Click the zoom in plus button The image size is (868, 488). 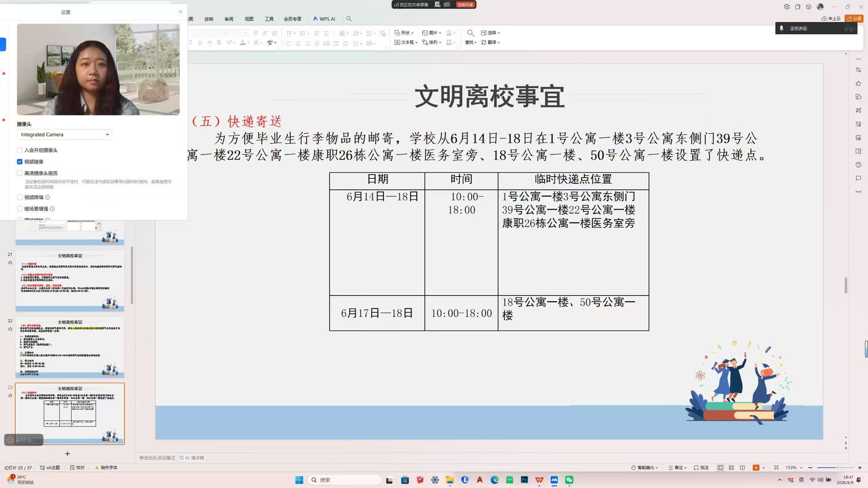coord(860,467)
